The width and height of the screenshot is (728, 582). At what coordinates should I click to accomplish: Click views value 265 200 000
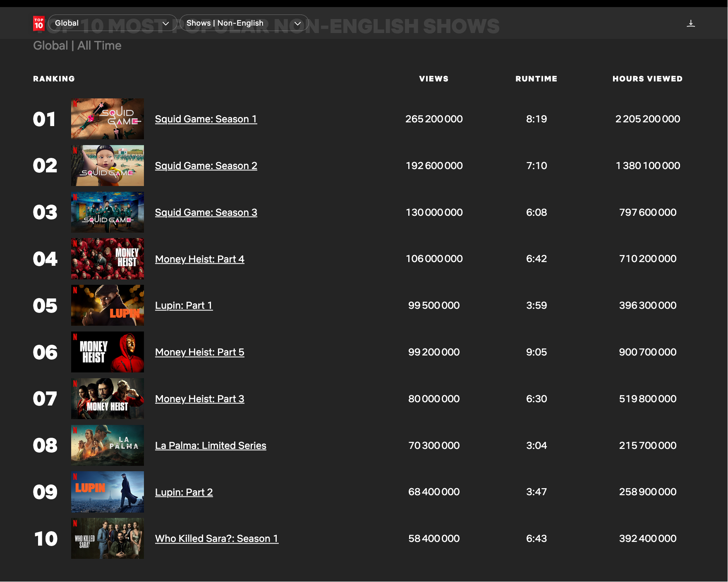tap(434, 119)
